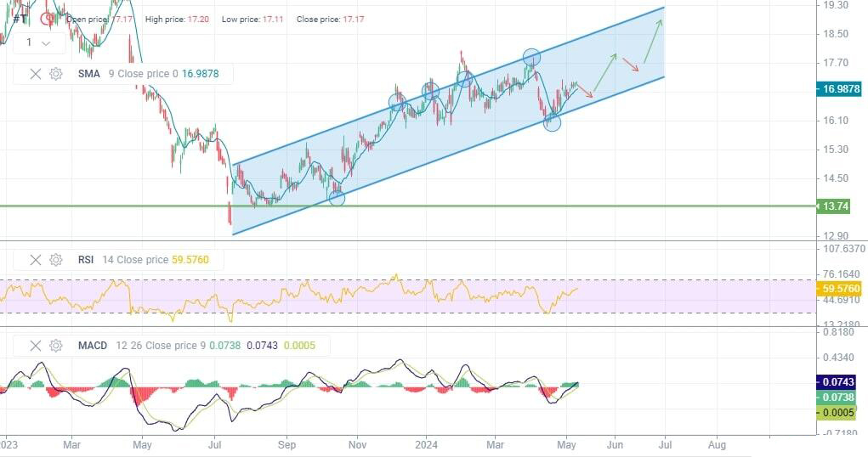
Task: Click the Open price readout
Action: point(99,20)
